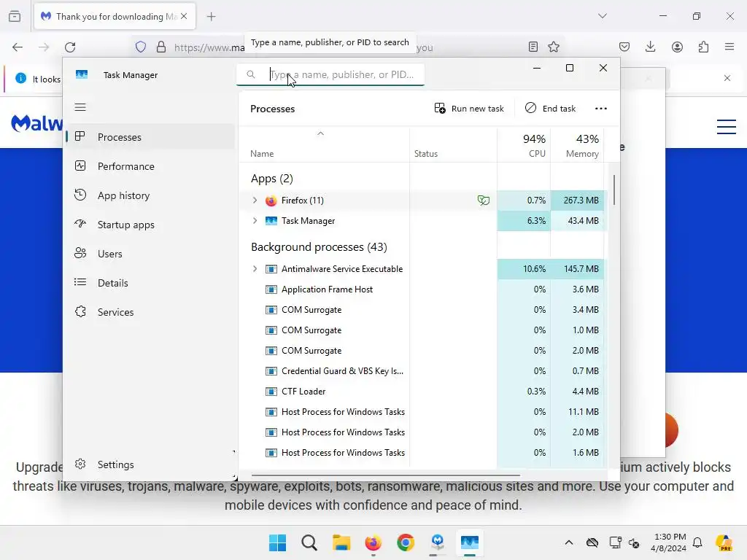Reload the page in Firefox
Screen dimensions: 747x560
tap(70, 47)
